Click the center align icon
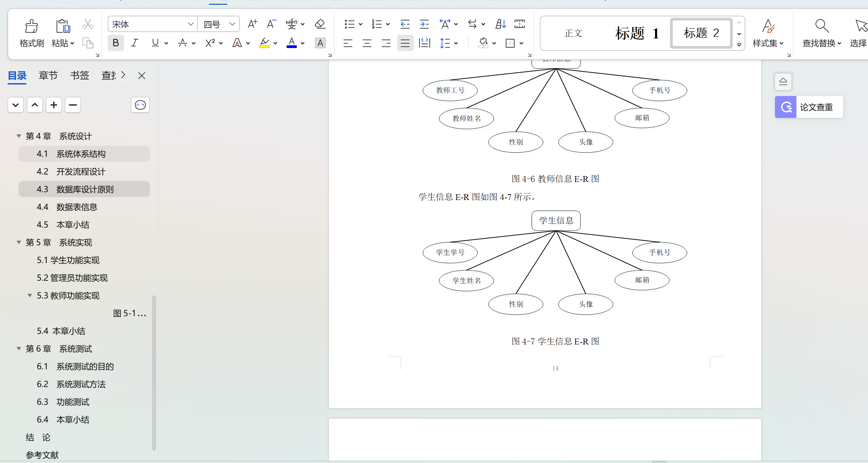This screenshot has width=868, height=463. point(367,43)
